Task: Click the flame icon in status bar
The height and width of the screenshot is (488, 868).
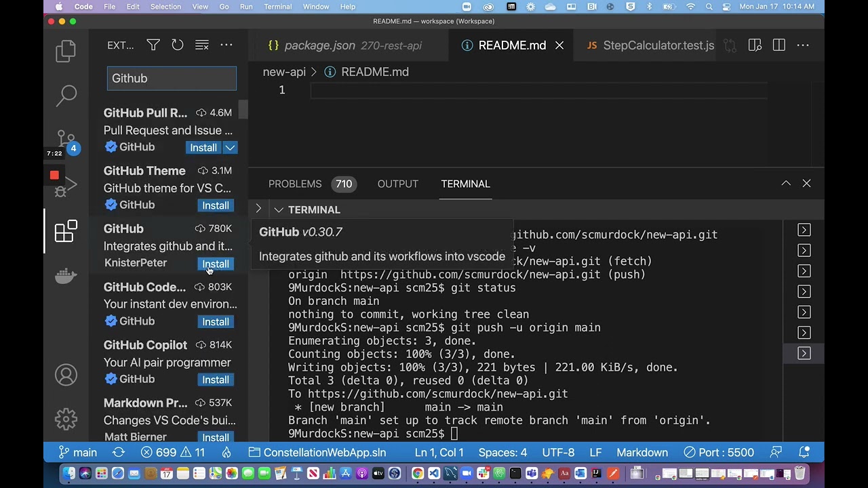Action: [226, 452]
